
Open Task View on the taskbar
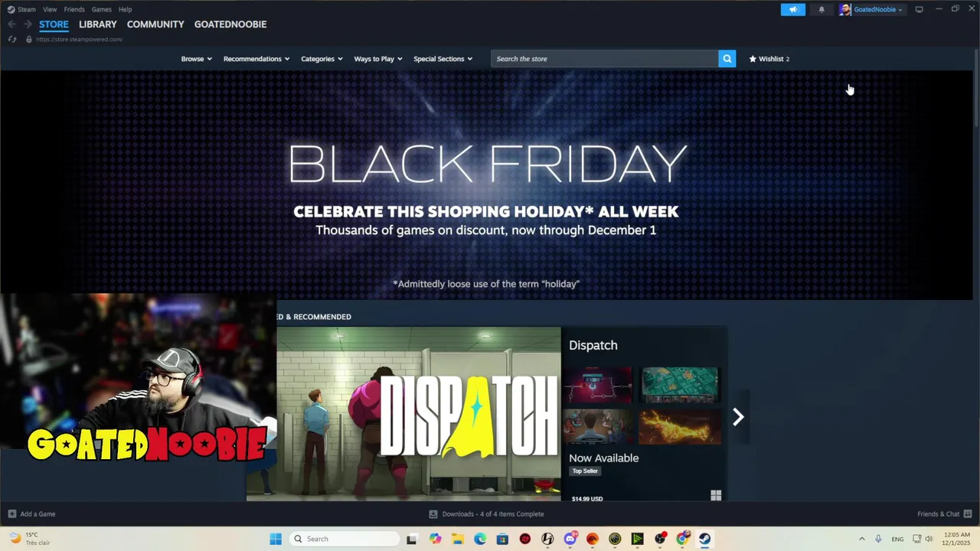click(x=411, y=539)
